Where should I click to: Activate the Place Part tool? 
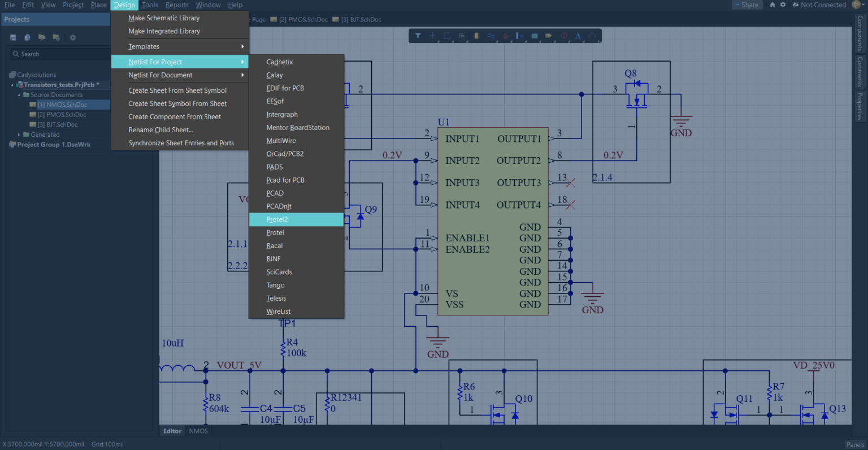[x=476, y=36]
